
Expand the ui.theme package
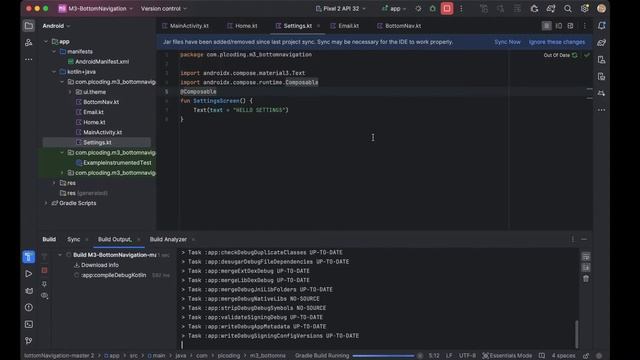[x=70, y=92]
